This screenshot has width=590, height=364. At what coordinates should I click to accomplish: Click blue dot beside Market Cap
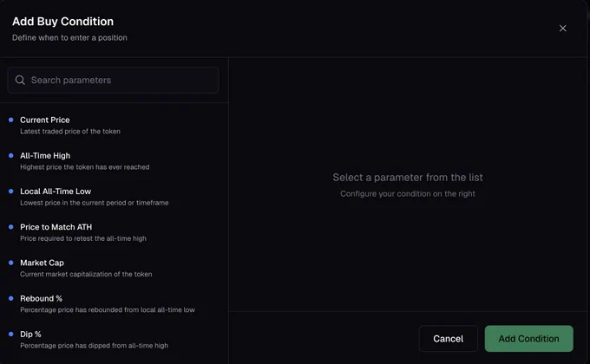pos(11,263)
